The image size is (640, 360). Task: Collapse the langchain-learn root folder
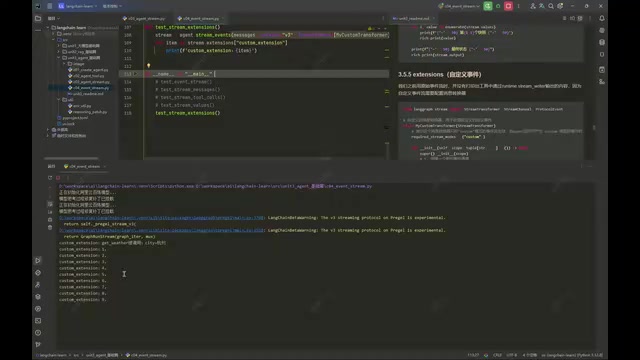pyautogui.click(x=48, y=28)
